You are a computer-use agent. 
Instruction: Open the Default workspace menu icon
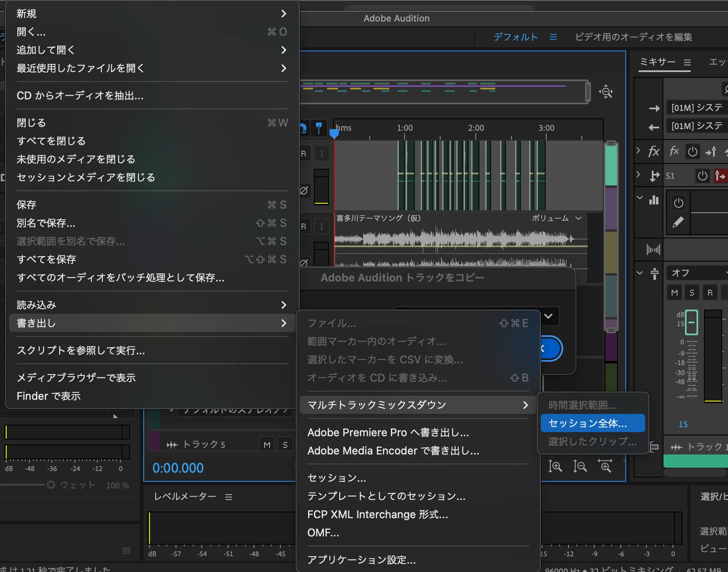point(553,37)
